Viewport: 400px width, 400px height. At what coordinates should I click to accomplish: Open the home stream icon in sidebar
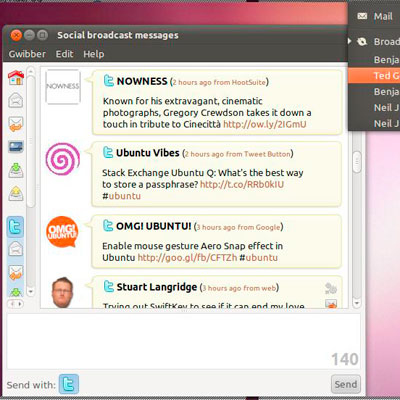click(16, 78)
